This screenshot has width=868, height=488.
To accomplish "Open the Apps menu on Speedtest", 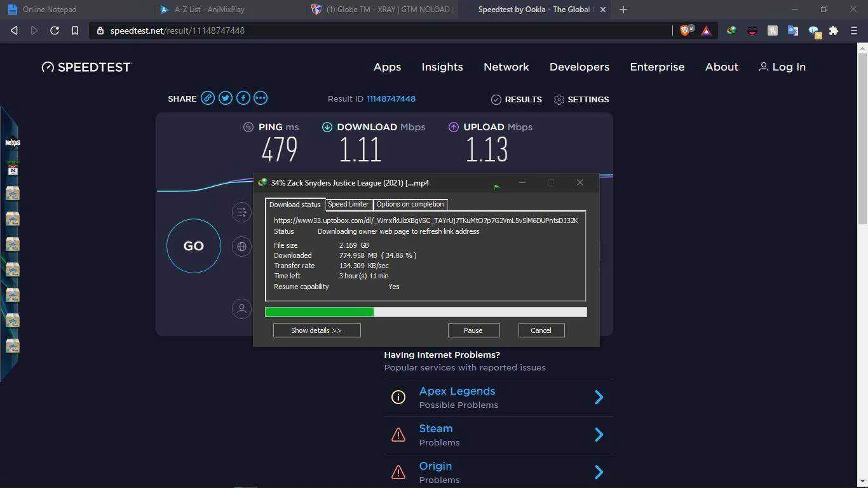I will click(387, 67).
